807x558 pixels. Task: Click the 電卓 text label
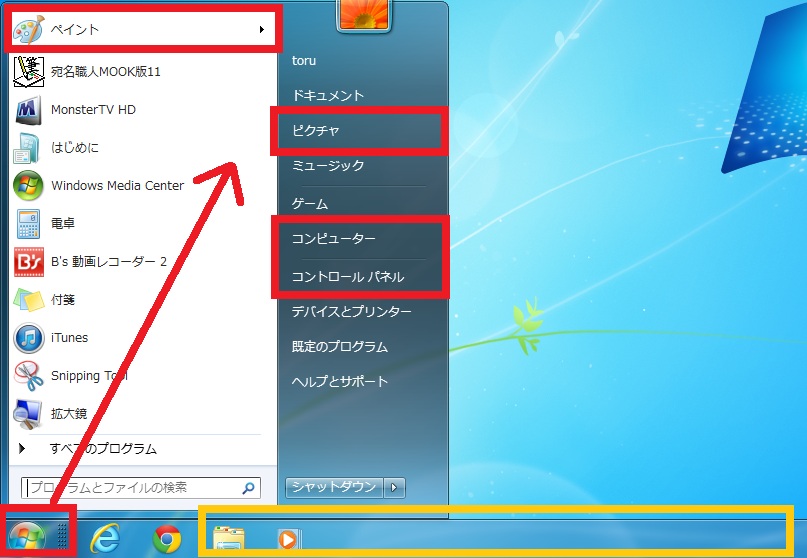(63, 223)
